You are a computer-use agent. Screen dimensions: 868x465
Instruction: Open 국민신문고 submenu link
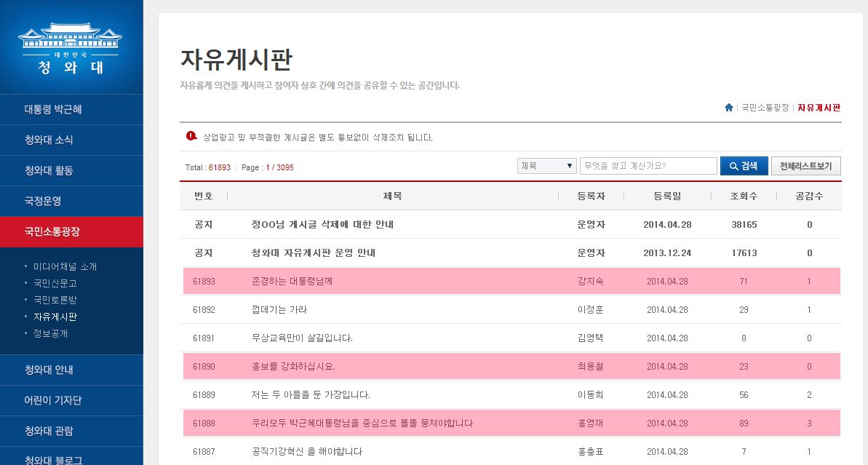(55, 284)
